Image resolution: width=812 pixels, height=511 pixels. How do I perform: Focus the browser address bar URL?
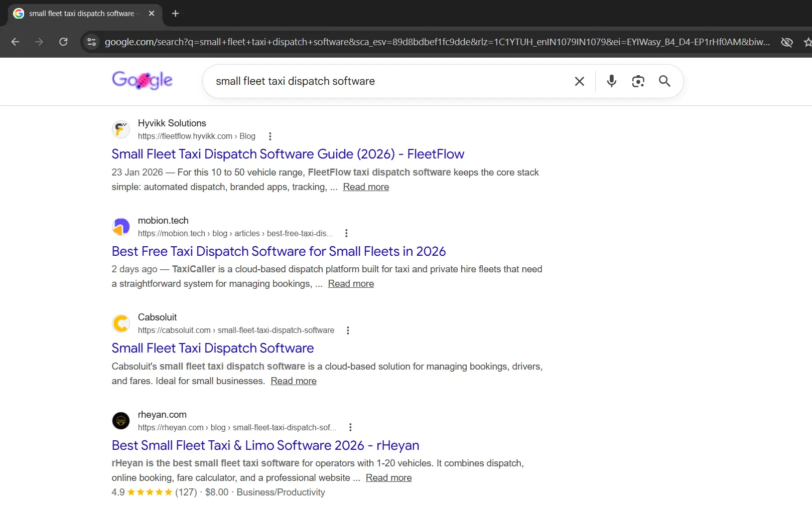click(437, 42)
